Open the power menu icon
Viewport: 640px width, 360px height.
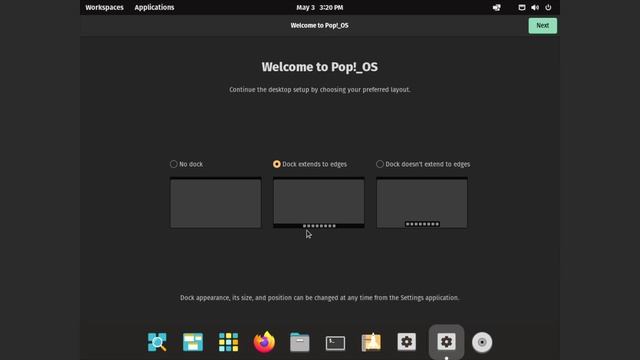[548, 7]
